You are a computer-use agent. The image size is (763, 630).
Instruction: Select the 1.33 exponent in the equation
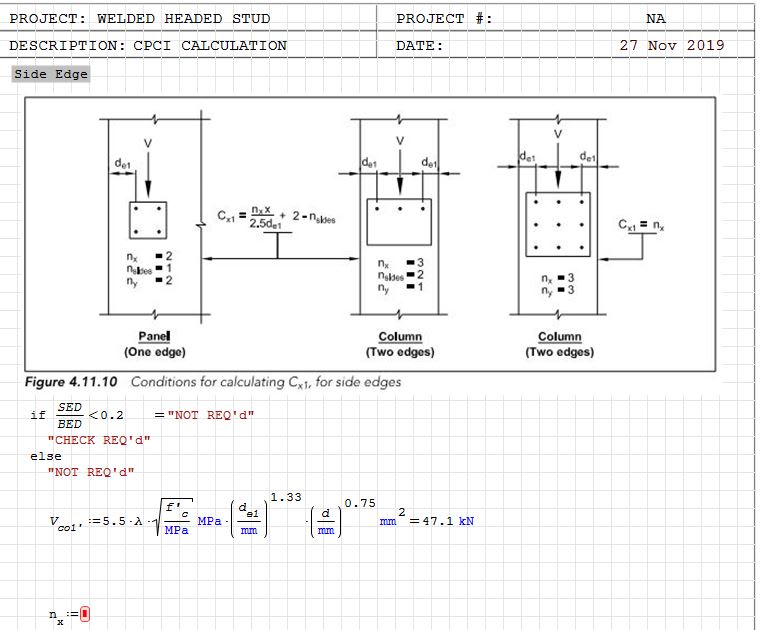click(286, 497)
